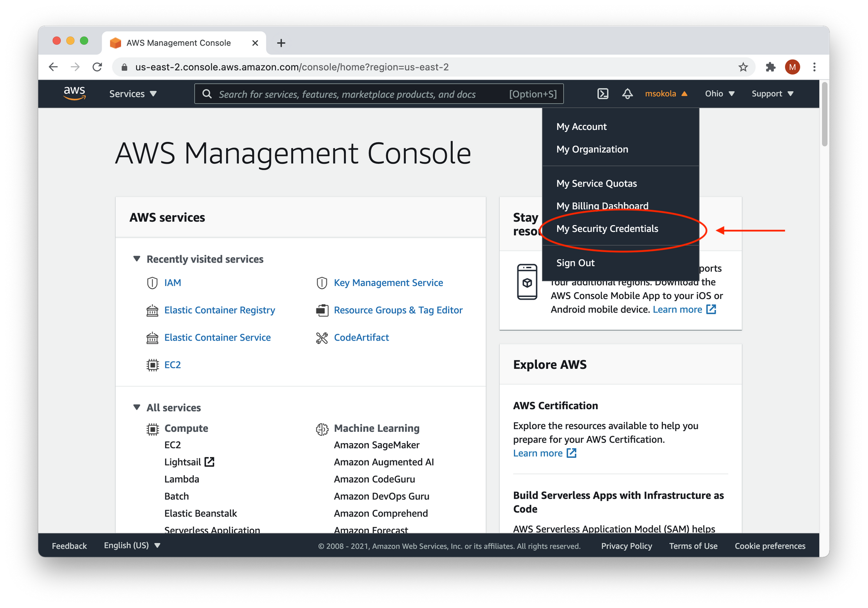Image resolution: width=868 pixels, height=608 pixels.
Task: Open the CodeArtifact link
Action: 361,338
